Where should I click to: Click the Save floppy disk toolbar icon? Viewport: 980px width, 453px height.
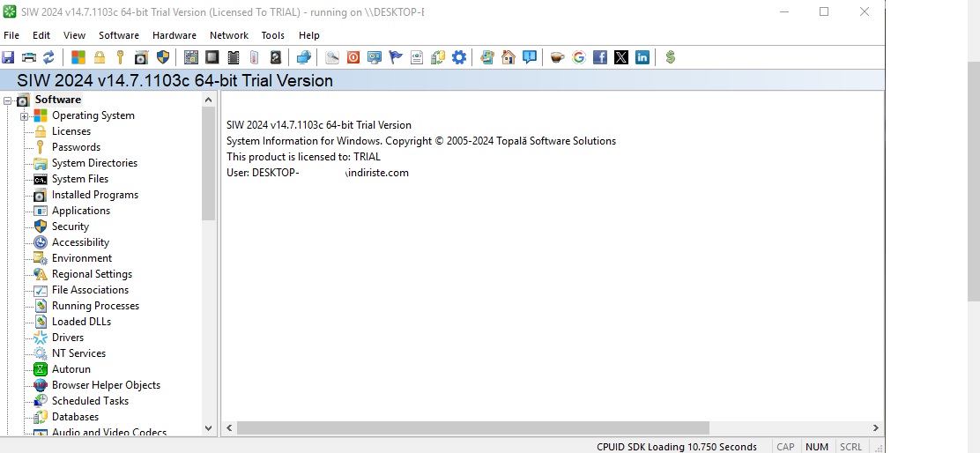[x=8, y=57]
